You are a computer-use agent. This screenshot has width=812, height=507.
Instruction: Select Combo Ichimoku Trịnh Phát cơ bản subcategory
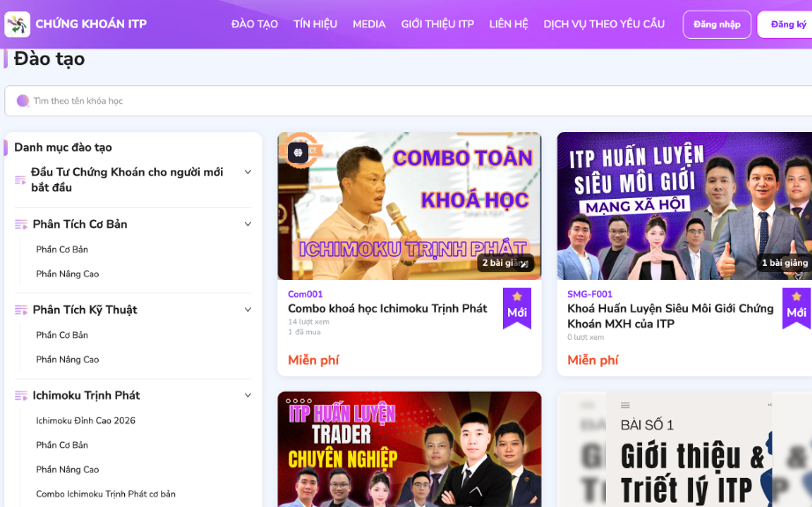(x=106, y=494)
